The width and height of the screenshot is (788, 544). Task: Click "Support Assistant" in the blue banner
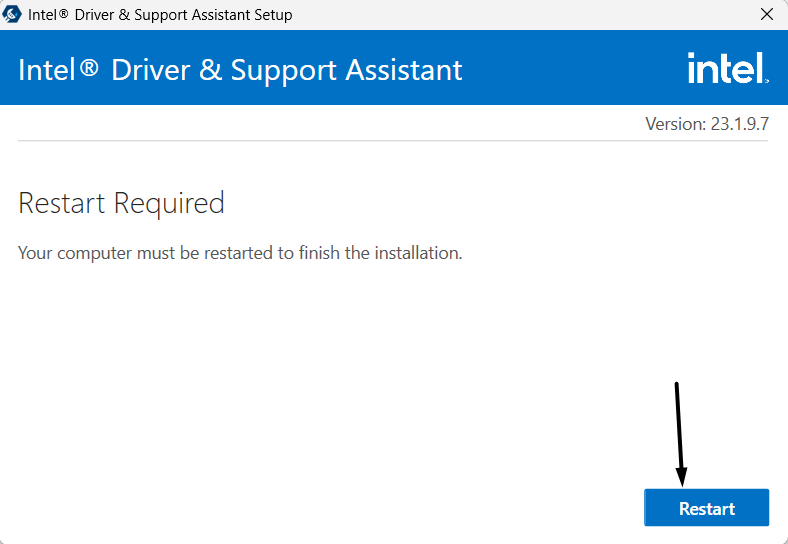pyautogui.click(x=346, y=70)
